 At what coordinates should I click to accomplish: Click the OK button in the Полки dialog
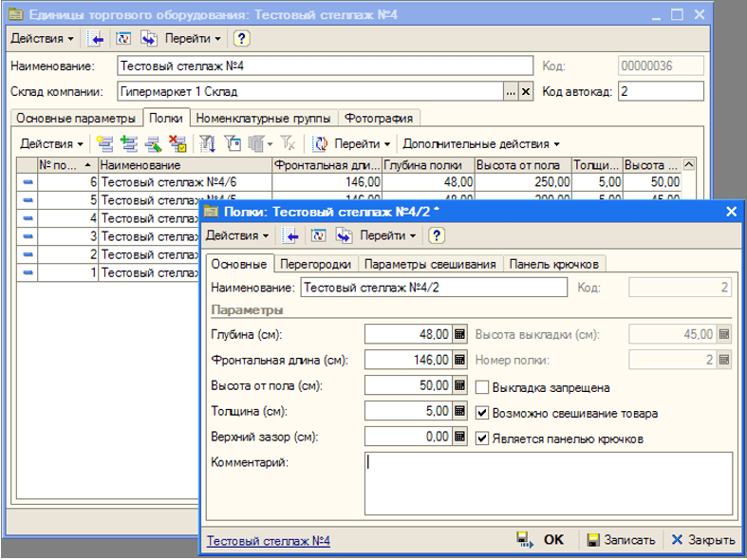(541, 540)
